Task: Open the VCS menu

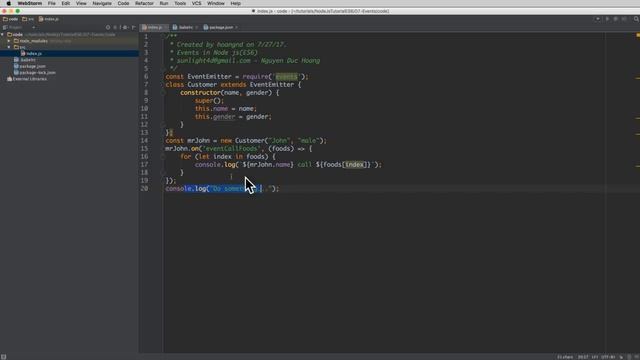Action: (196, 3)
